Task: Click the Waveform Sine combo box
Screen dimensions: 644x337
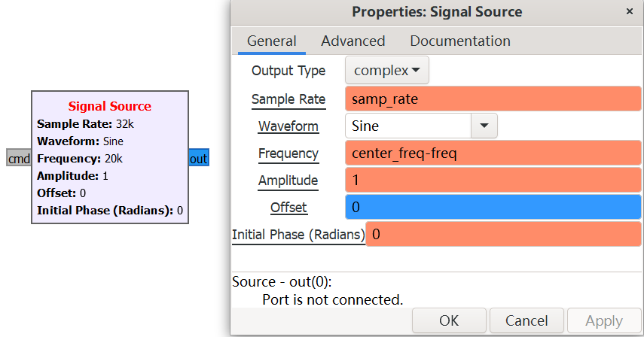Action: click(x=407, y=126)
